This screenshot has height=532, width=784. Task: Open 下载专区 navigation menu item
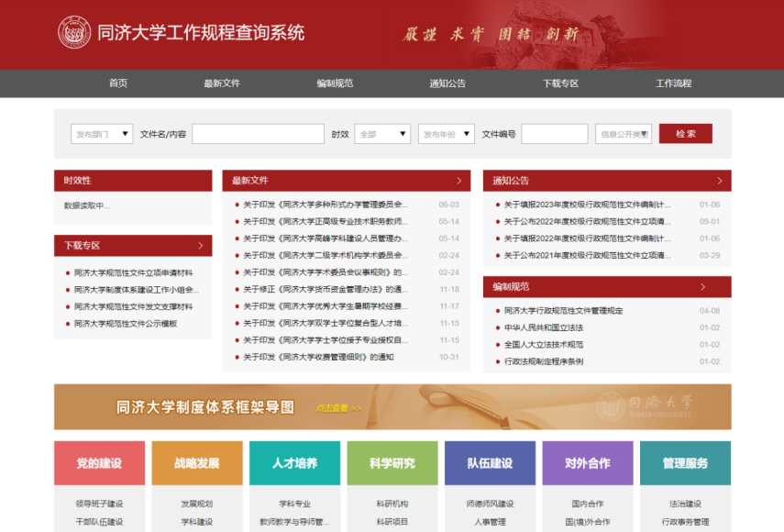(561, 83)
